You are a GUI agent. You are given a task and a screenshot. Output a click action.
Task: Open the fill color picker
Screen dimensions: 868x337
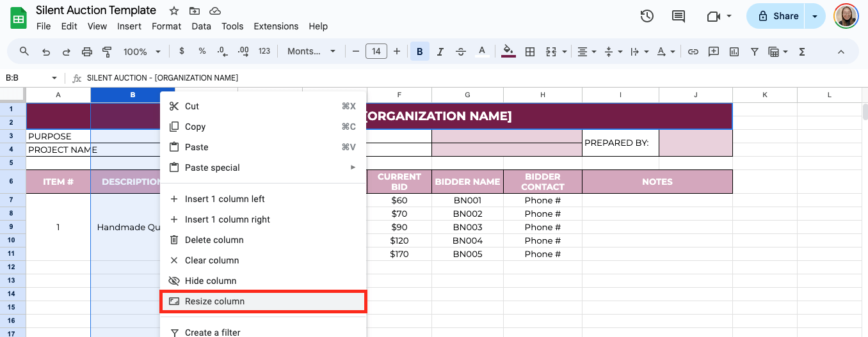pyautogui.click(x=509, y=52)
